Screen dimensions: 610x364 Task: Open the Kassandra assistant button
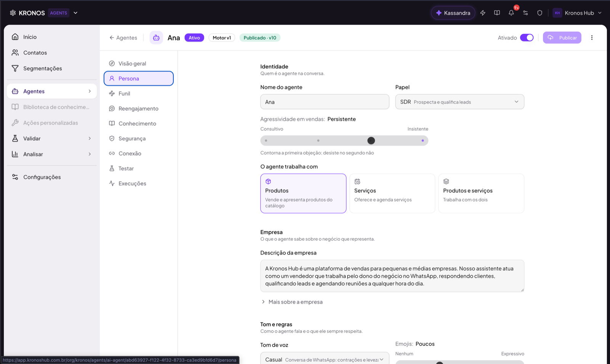[x=453, y=13]
